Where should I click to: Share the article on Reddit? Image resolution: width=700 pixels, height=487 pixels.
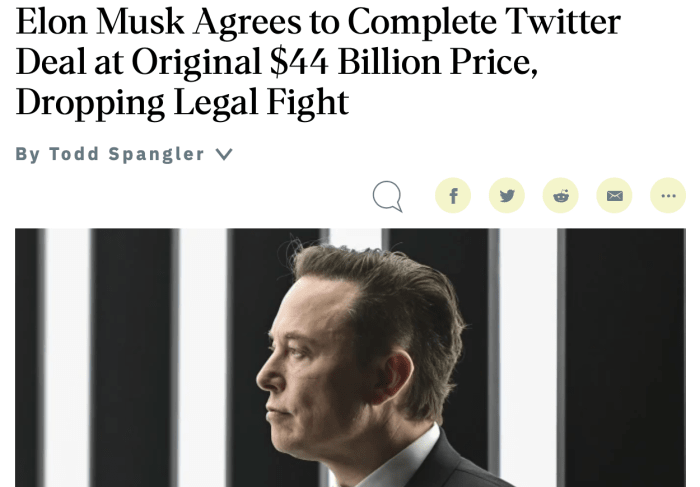[x=561, y=195]
